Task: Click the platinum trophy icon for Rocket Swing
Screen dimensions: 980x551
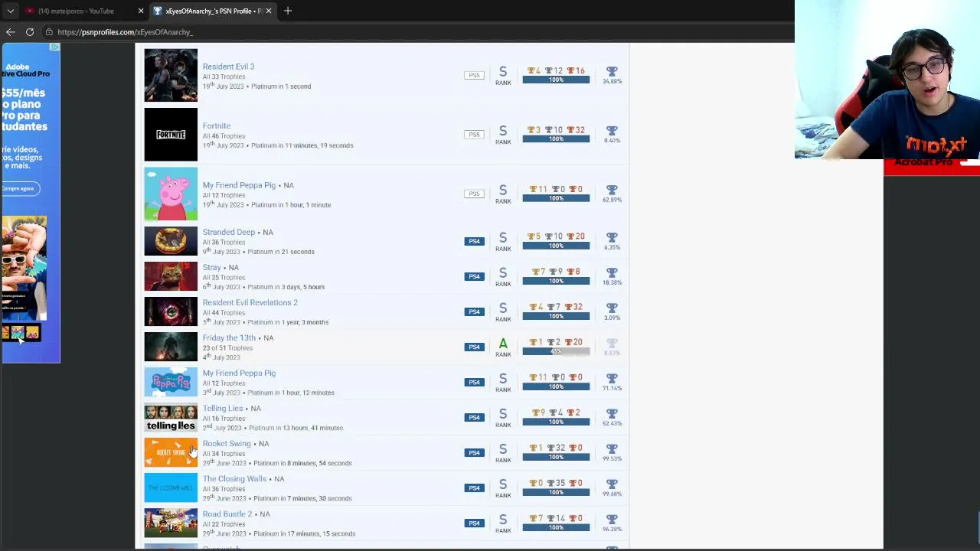Action: (612, 448)
